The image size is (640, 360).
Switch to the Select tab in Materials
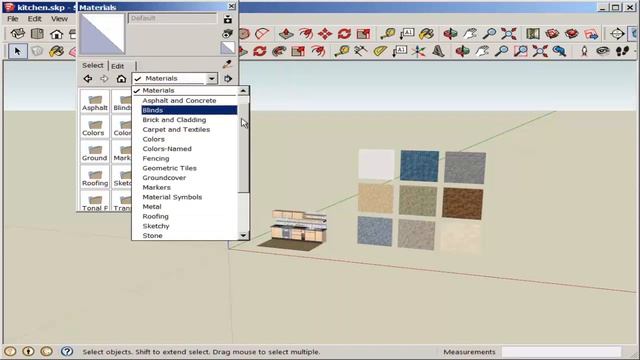pos(93,65)
